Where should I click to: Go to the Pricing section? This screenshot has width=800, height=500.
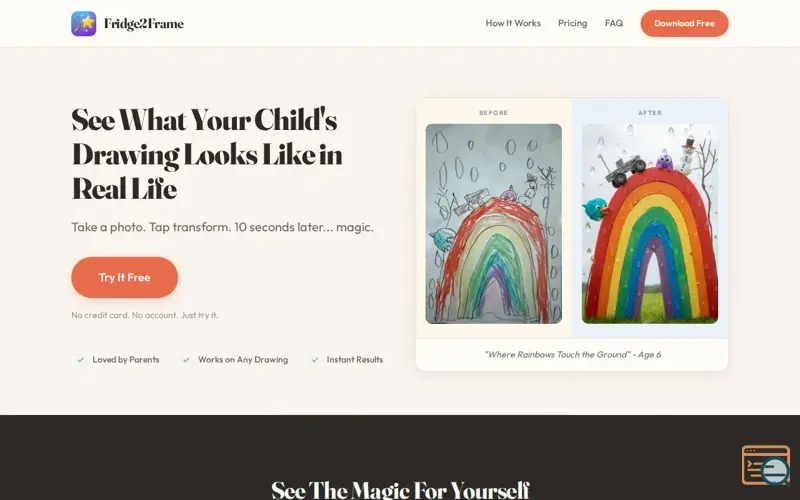point(572,23)
